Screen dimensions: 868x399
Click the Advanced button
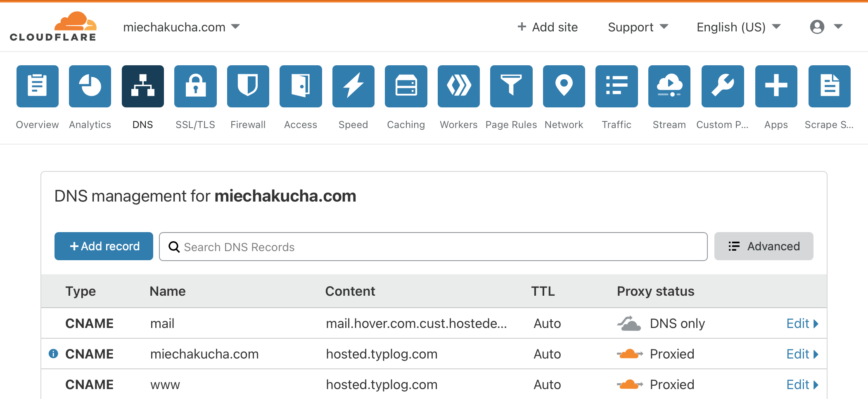[764, 246]
